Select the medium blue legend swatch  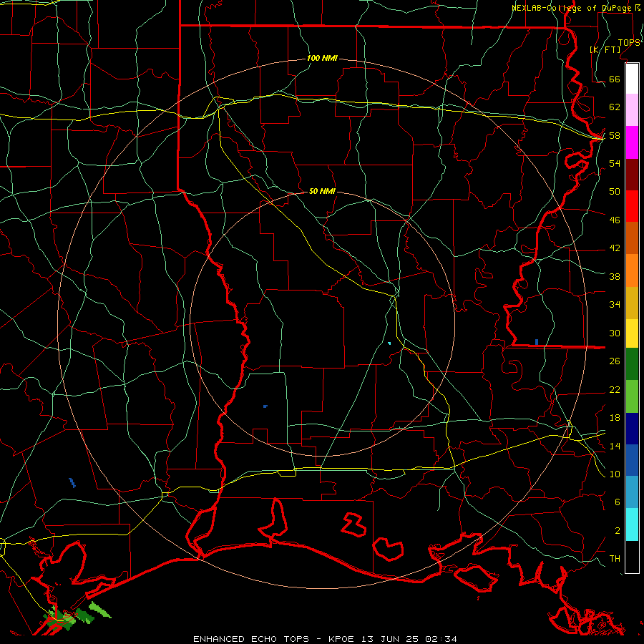click(632, 459)
